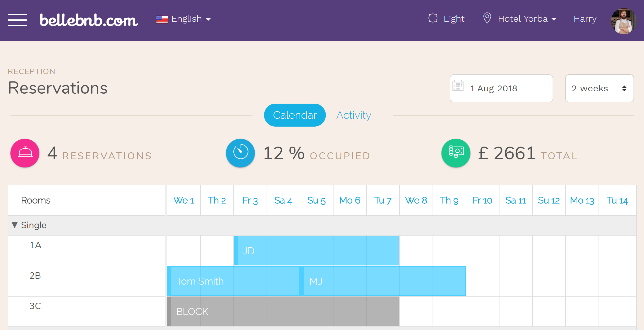Click the location pin icon
Image resolution: width=644 pixels, height=330 pixels.
point(487,18)
